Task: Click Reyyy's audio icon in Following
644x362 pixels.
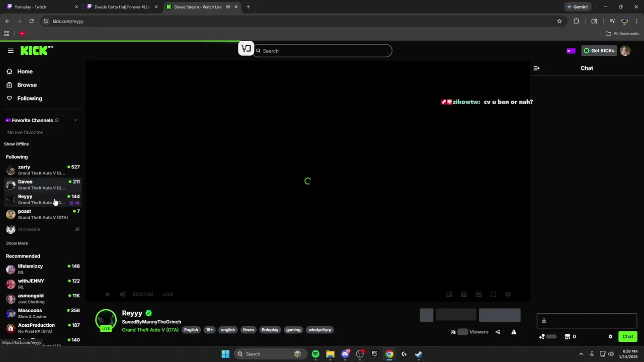Action: (x=77, y=203)
